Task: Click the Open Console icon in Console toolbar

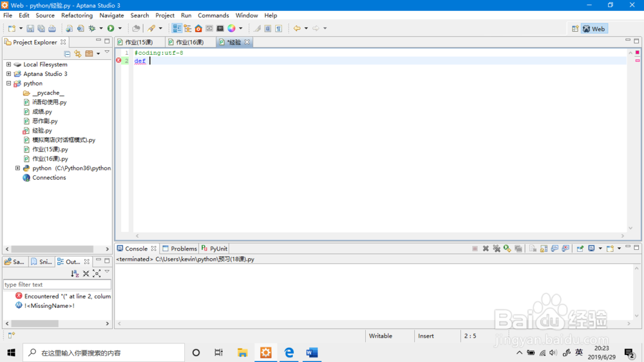Action: click(x=611, y=249)
